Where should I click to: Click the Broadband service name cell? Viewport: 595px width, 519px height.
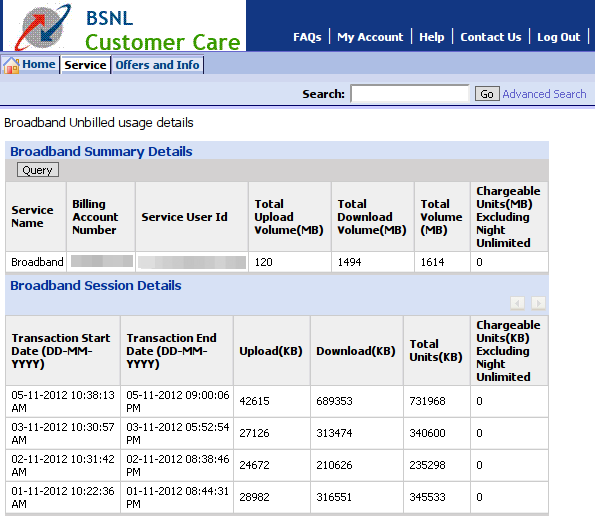coord(37,262)
